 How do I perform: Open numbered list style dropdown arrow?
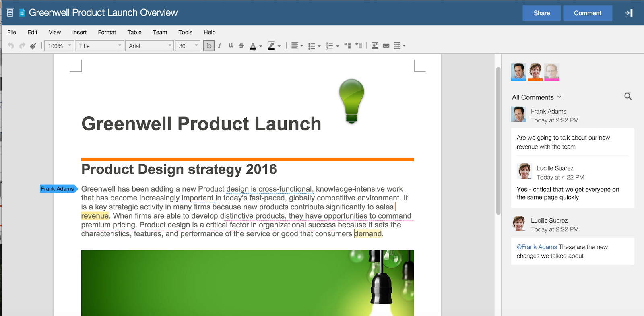click(x=337, y=46)
